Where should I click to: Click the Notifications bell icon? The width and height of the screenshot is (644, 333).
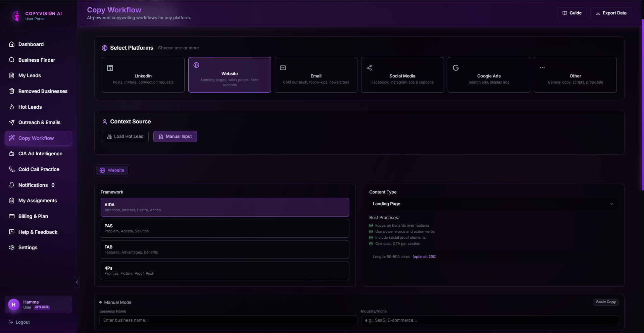(11, 185)
